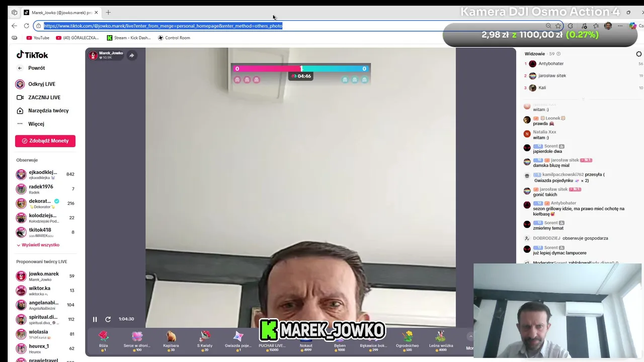Pause the live stream playback
This screenshot has width=644, height=362.
coord(95,319)
